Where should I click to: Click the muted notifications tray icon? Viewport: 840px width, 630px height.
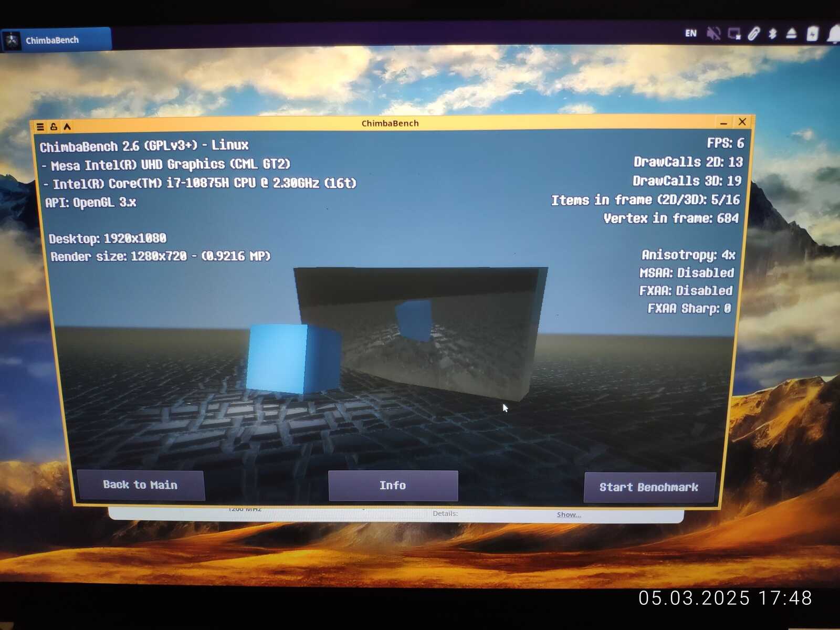[x=713, y=34]
